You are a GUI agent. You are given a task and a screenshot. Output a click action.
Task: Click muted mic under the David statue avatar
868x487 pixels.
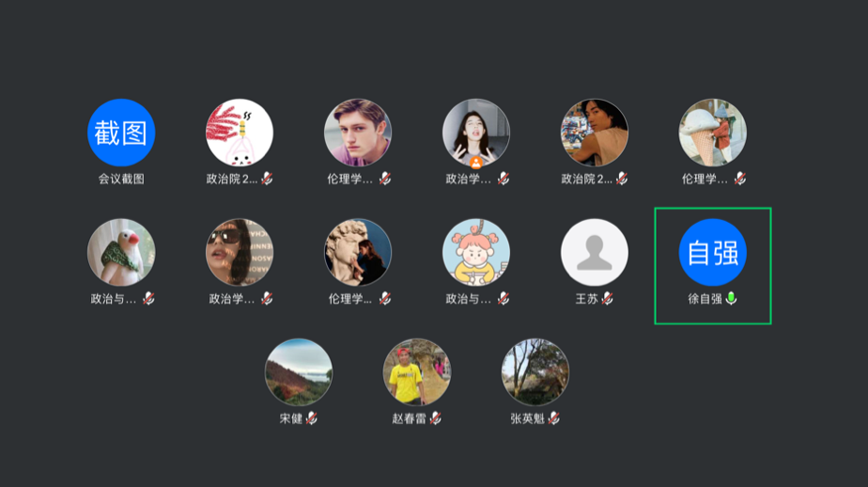click(385, 298)
